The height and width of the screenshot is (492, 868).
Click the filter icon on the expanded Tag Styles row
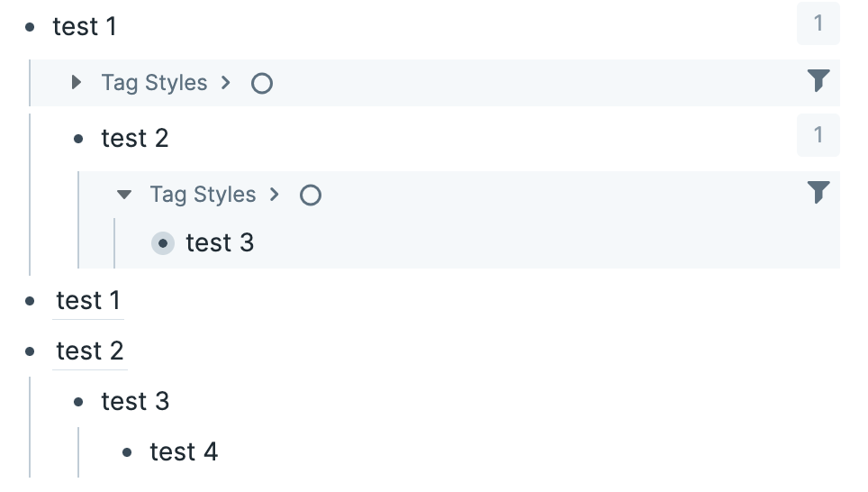click(818, 193)
